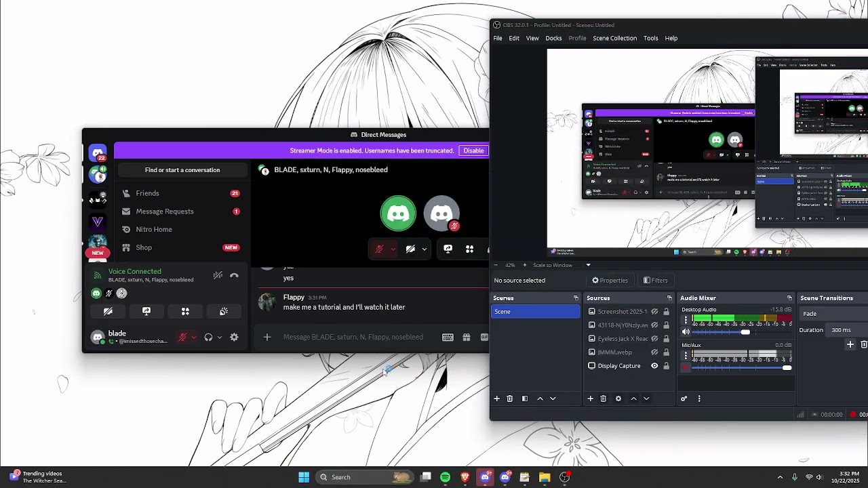This screenshot has width=868, height=488.
Task: Show hidden icons in system tray
Action: 780,477
